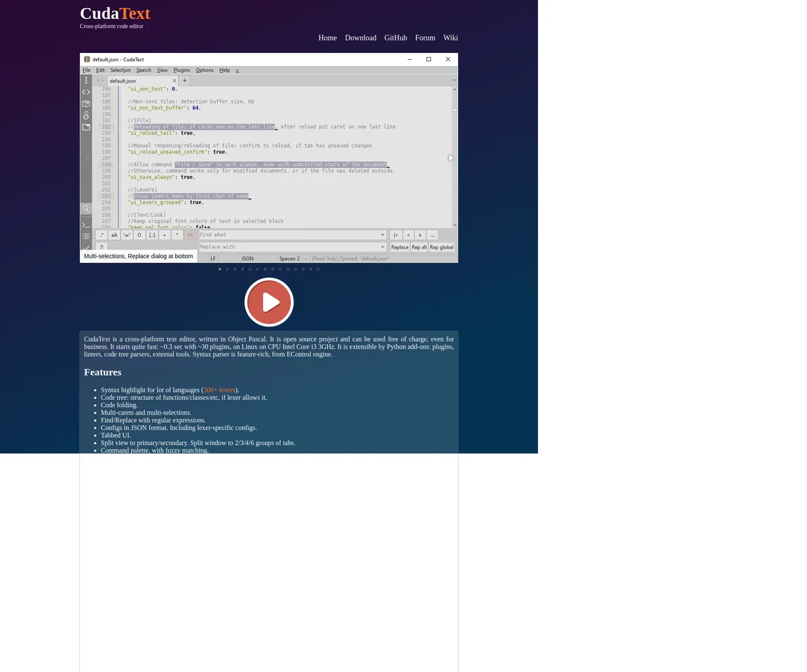
Task: Switch to the default.json tab
Action: point(123,81)
